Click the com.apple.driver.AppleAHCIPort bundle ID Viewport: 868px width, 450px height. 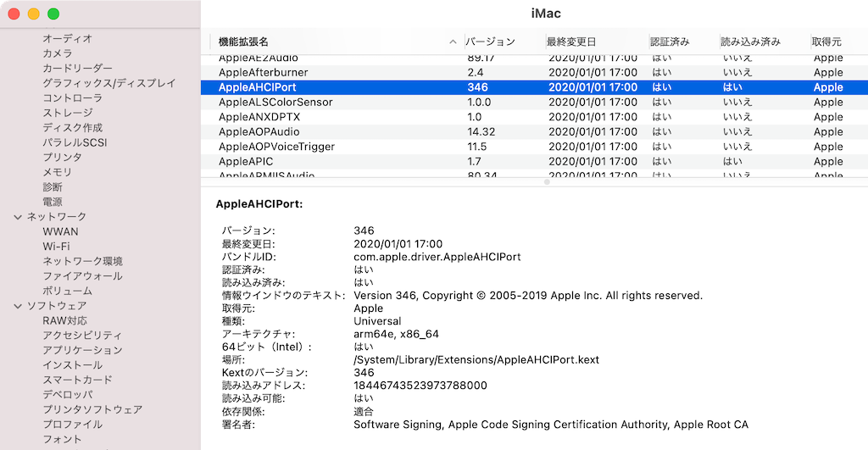[x=437, y=257]
